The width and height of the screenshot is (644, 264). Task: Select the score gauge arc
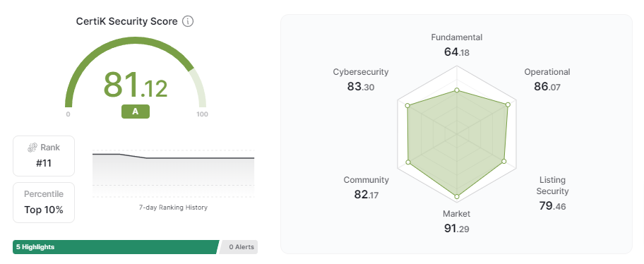click(x=136, y=72)
